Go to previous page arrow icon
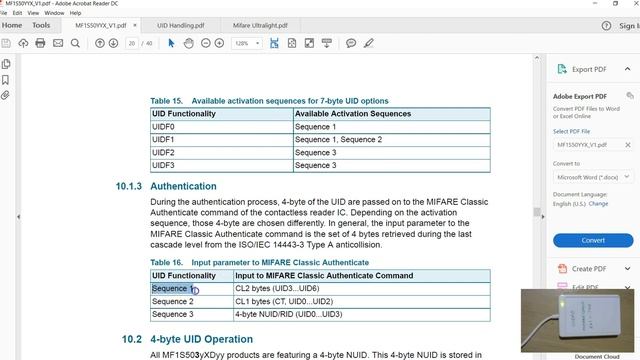 [x=100, y=43]
